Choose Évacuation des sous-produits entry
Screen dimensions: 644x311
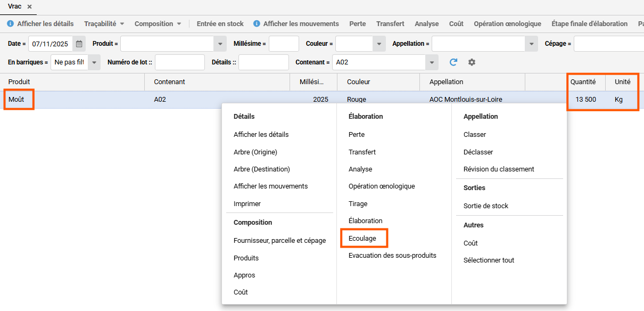392,255
